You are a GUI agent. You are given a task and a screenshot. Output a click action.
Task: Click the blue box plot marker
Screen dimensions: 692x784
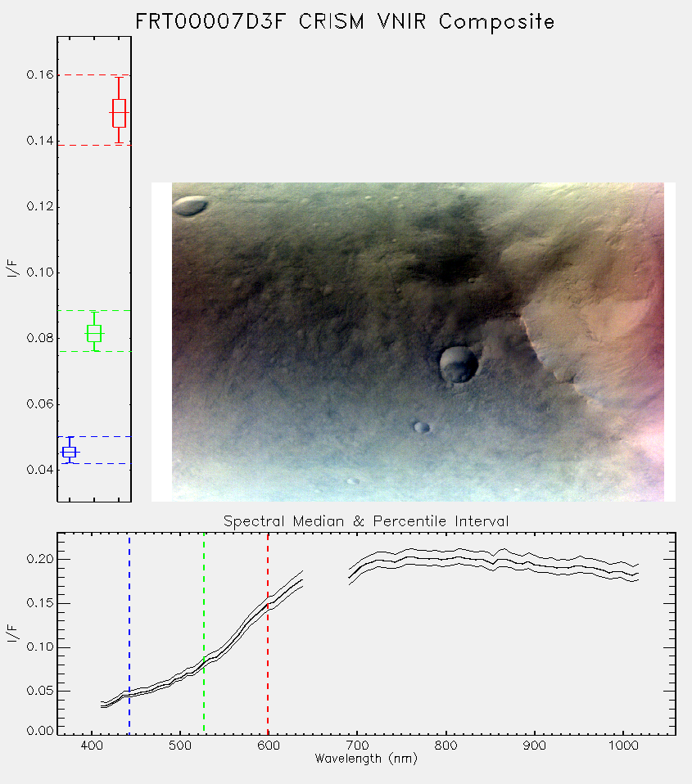[70, 452]
